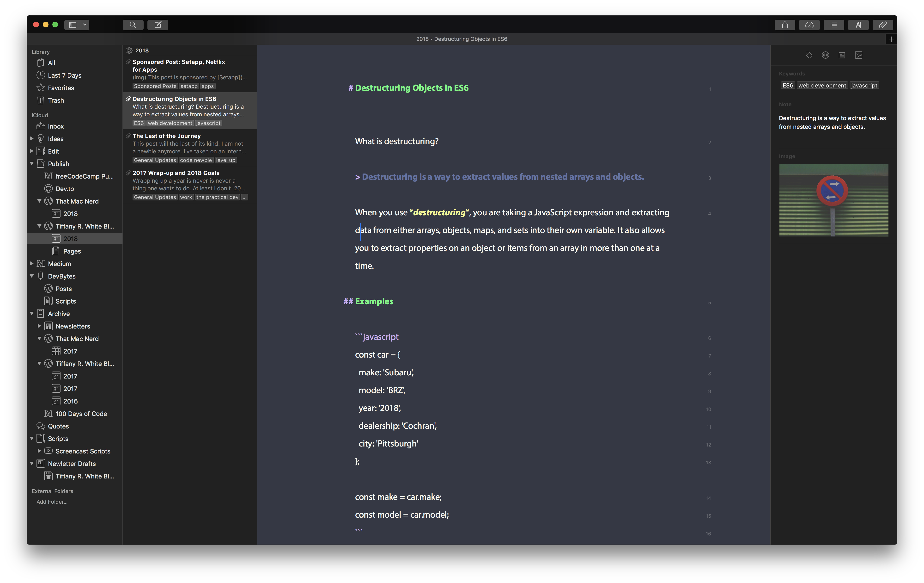The width and height of the screenshot is (924, 583).
Task: Open the Last 7 Days filter
Action: tap(74, 75)
